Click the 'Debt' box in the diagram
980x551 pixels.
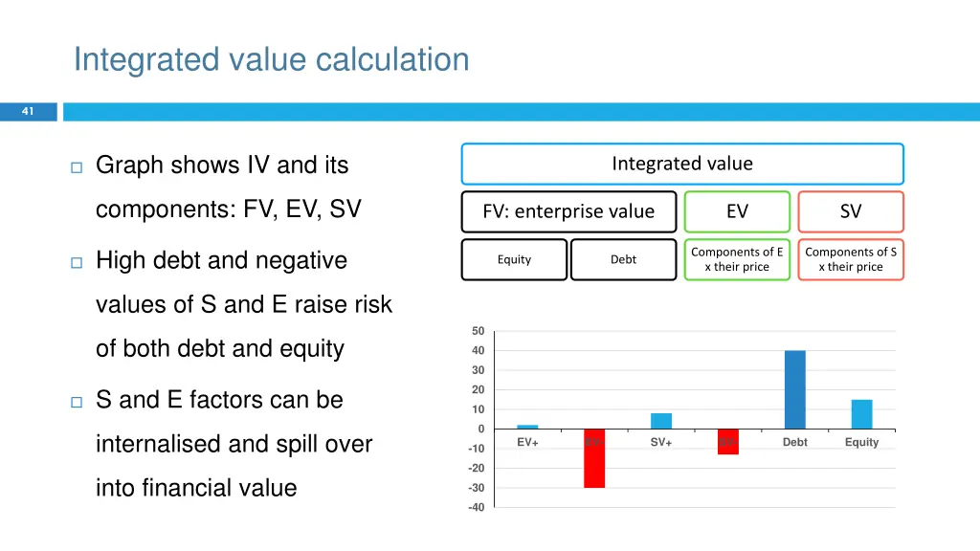coord(623,259)
